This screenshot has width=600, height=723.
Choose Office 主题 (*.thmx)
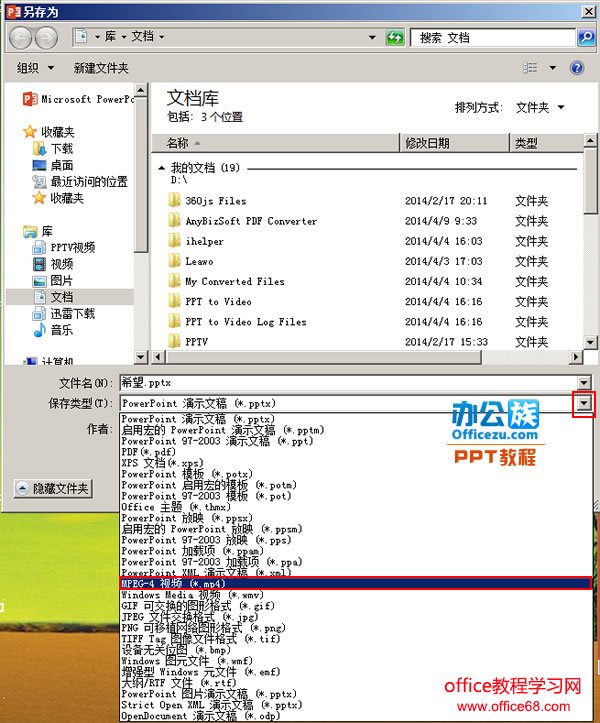356,507
